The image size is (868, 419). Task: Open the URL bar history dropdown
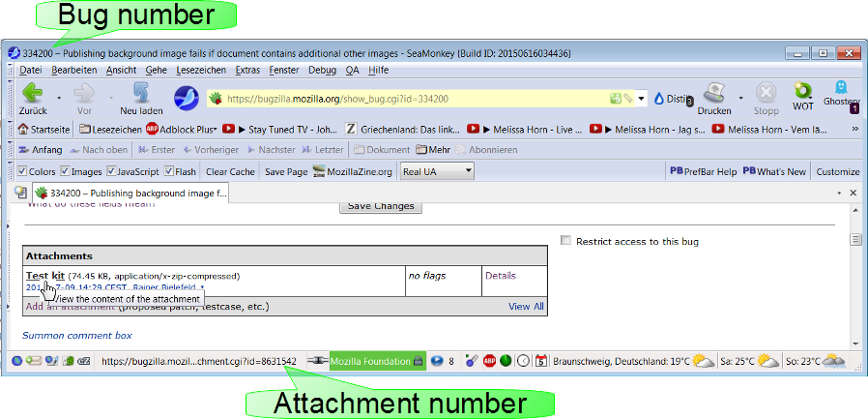[x=642, y=100]
